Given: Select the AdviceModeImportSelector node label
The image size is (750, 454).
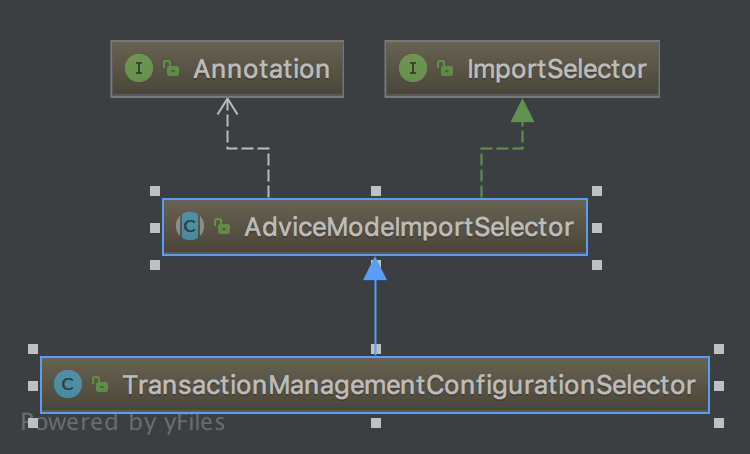Looking at the screenshot, I should tap(408, 227).
